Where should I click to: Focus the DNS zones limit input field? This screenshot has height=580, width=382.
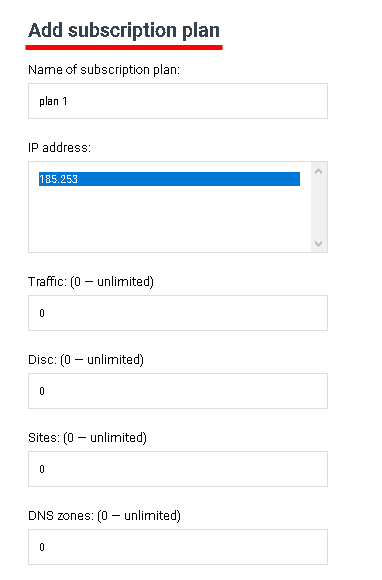178,547
